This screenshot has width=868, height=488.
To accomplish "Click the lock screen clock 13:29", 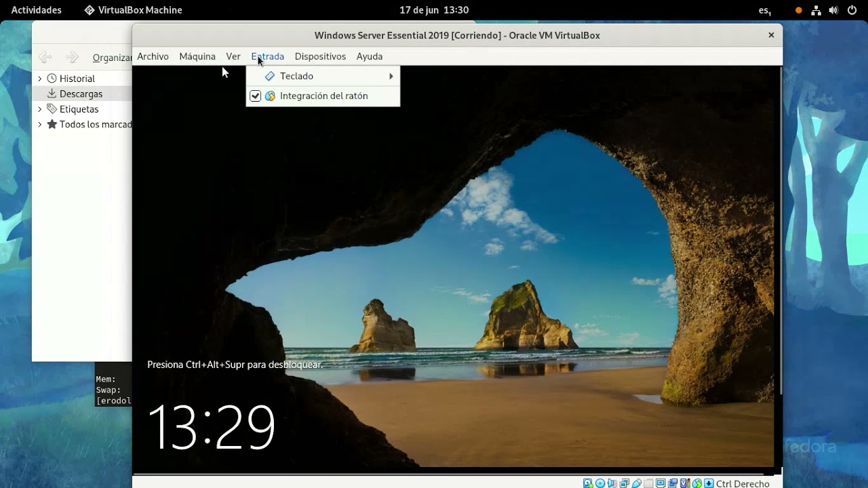I will tap(211, 427).
